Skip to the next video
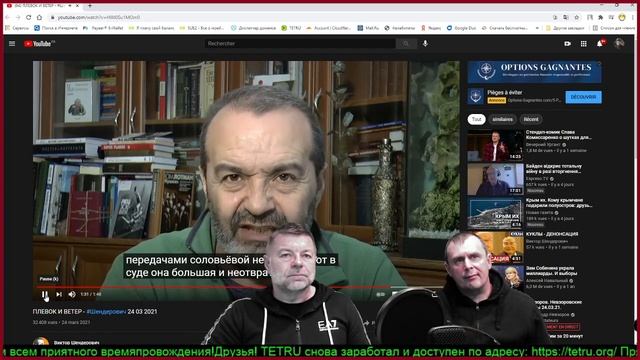This screenshot has width=640, height=360. click(x=59, y=294)
